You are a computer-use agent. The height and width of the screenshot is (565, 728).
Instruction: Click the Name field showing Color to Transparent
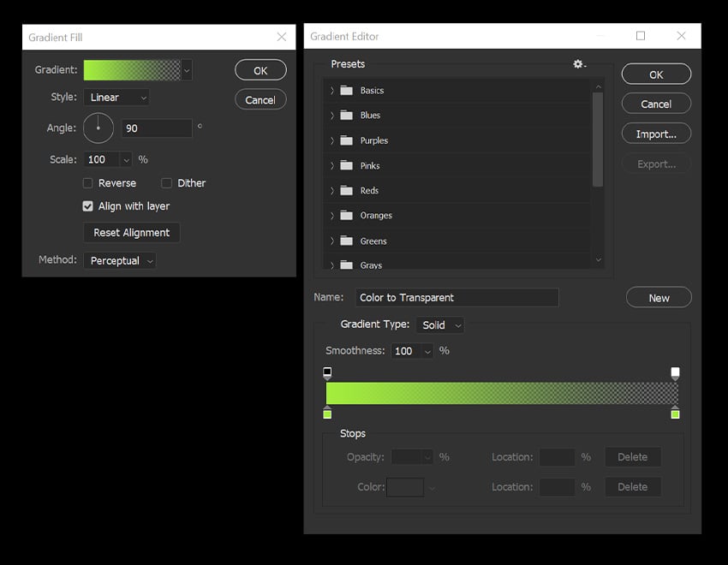click(x=456, y=297)
